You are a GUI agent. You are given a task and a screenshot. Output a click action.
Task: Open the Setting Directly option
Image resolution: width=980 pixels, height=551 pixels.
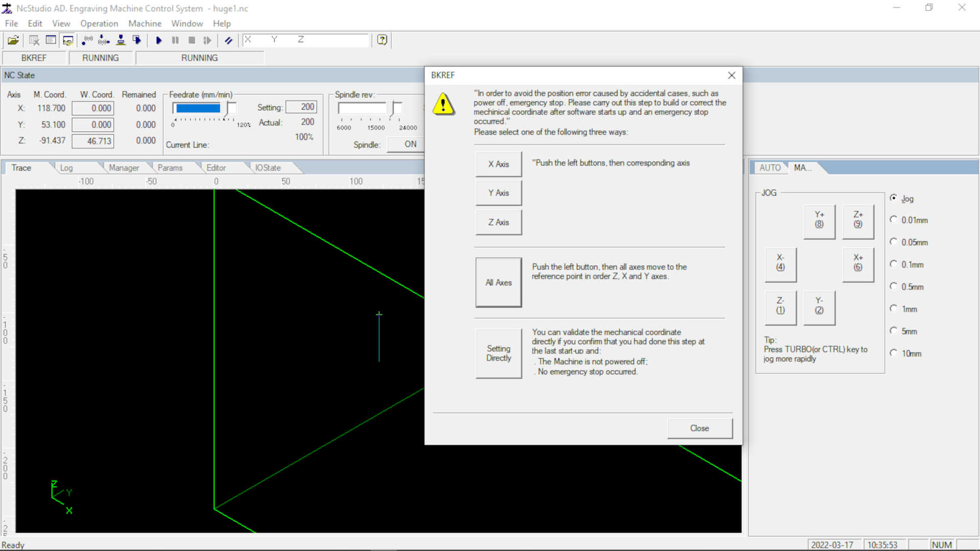(498, 353)
